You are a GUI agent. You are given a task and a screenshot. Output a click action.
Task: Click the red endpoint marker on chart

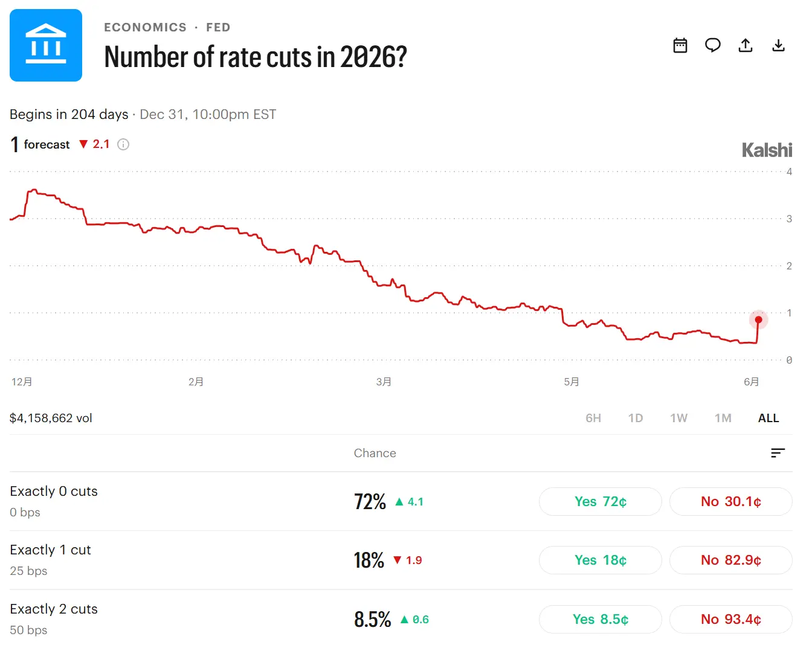pyautogui.click(x=758, y=319)
